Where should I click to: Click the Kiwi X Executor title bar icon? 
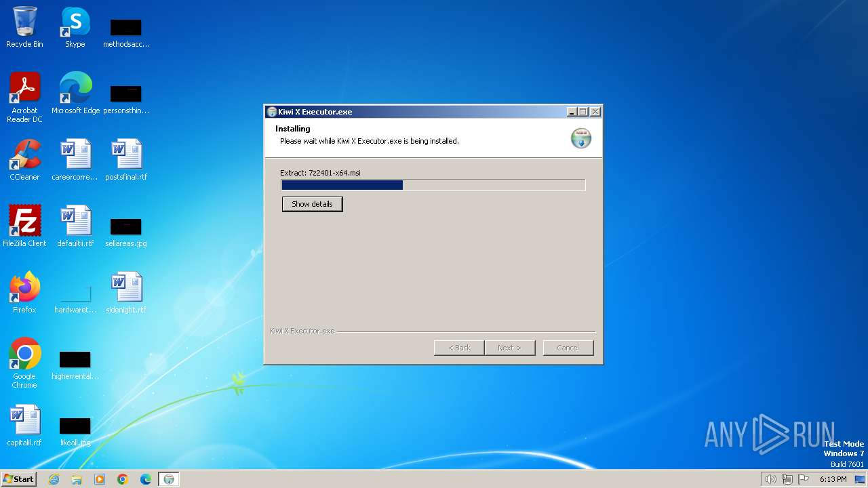271,112
